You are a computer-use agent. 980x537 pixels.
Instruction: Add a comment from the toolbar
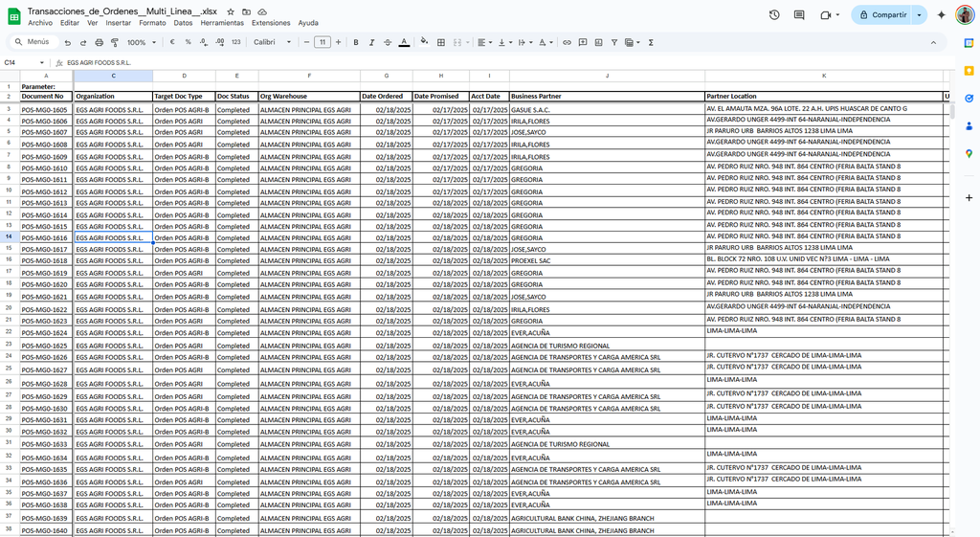[583, 42]
